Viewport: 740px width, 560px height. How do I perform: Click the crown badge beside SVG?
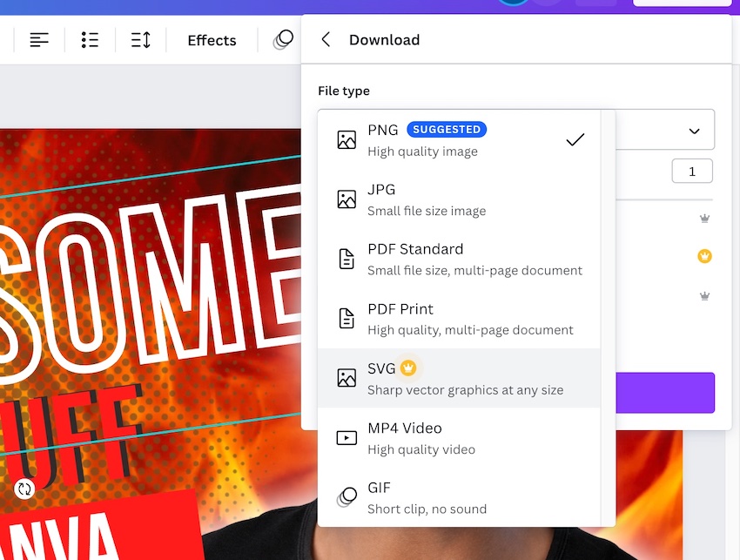click(x=408, y=368)
